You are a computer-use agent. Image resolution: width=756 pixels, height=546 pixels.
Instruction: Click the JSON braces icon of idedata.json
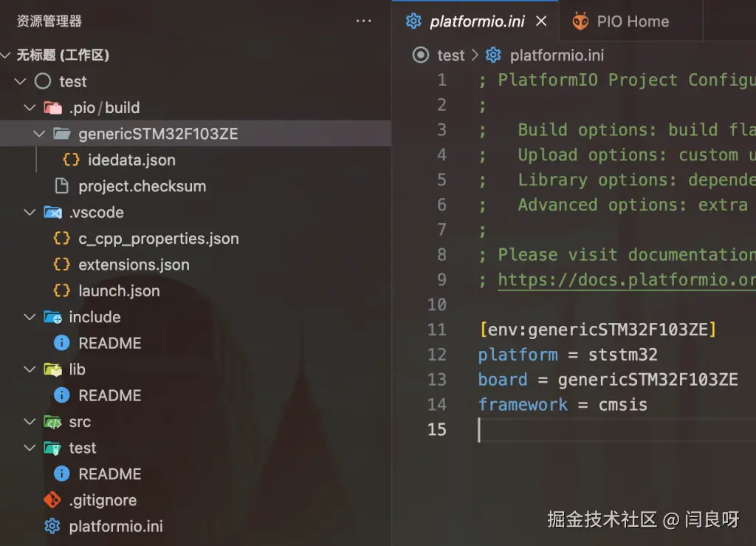pos(72,160)
